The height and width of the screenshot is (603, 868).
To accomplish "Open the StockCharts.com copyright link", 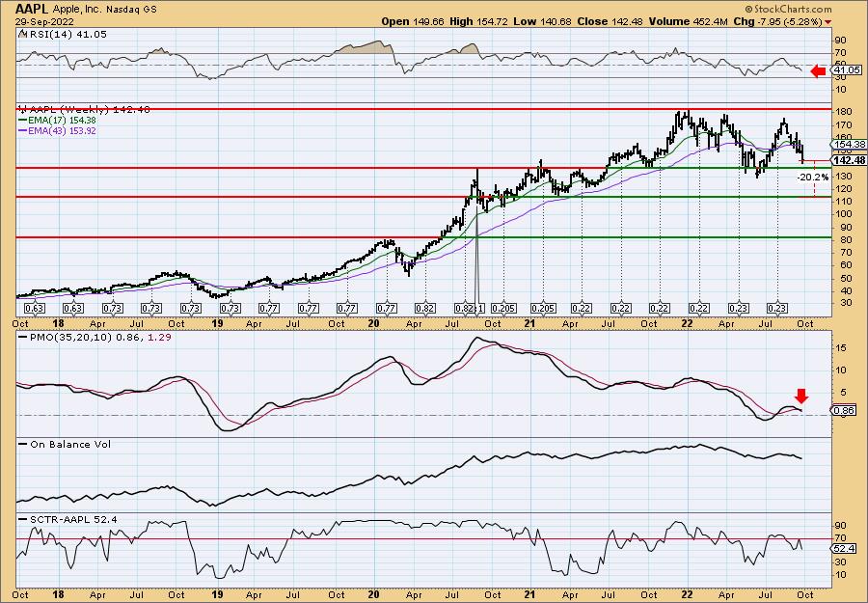I will [x=788, y=9].
